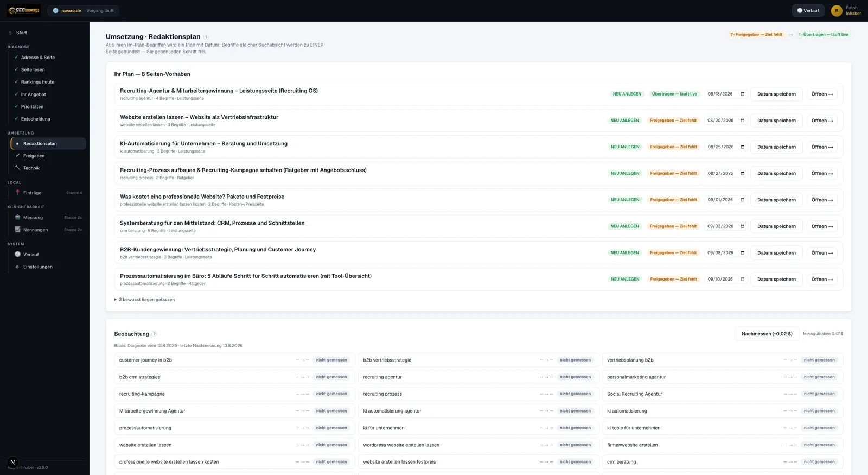Click the gear icon beside Einstellungen
Viewport: 868px width, 475px height.
point(17,267)
